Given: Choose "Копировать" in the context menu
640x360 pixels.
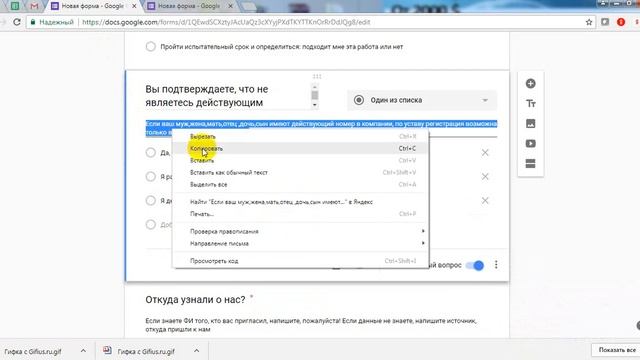Looking at the screenshot, I should click(x=301, y=149).
